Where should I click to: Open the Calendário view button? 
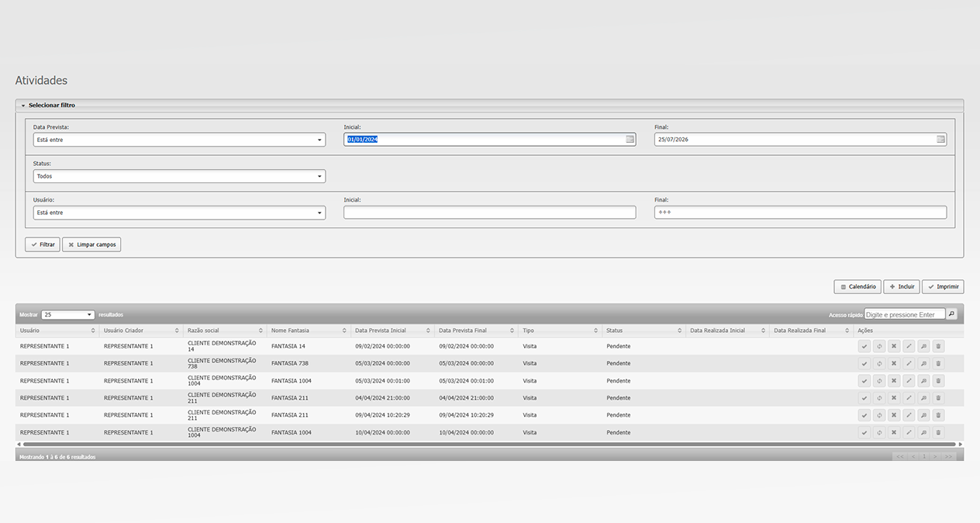[857, 287]
